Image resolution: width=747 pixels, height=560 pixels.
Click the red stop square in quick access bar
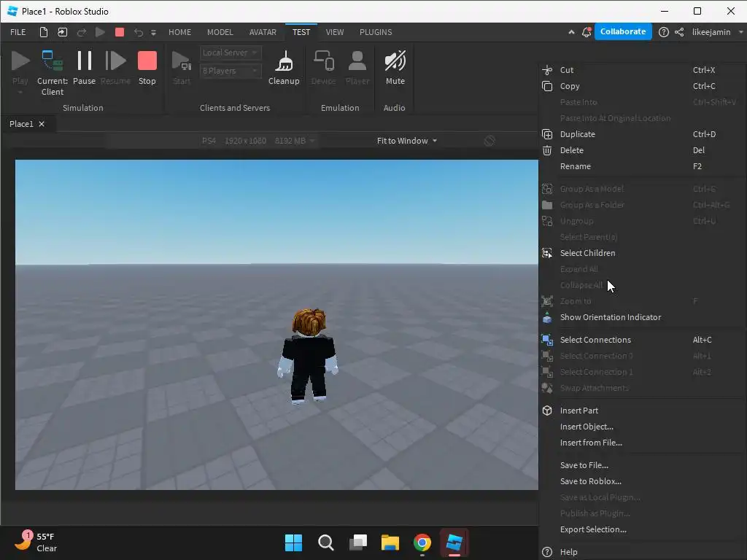click(x=120, y=32)
